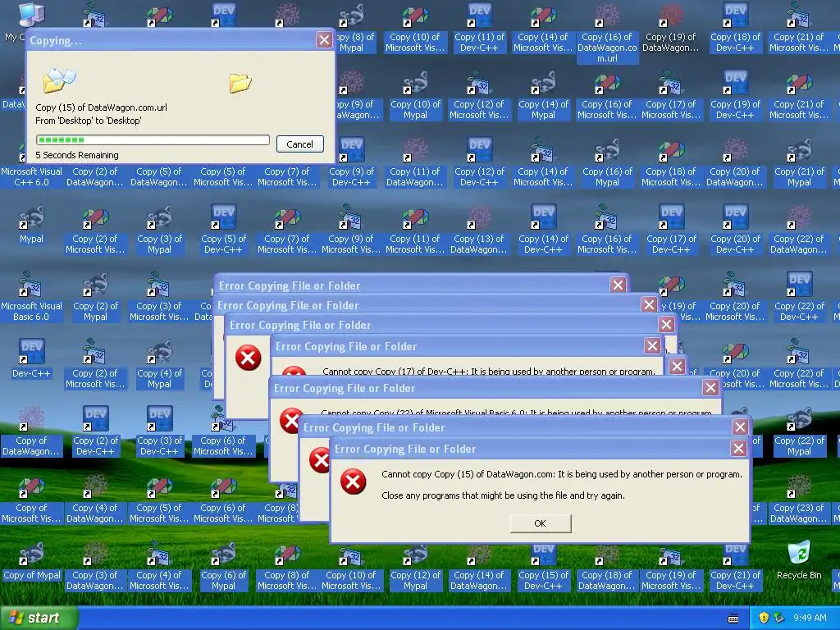The image size is (840, 630).
Task: Click the on-screen keyboard taskbar icon
Action: [x=733, y=619]
